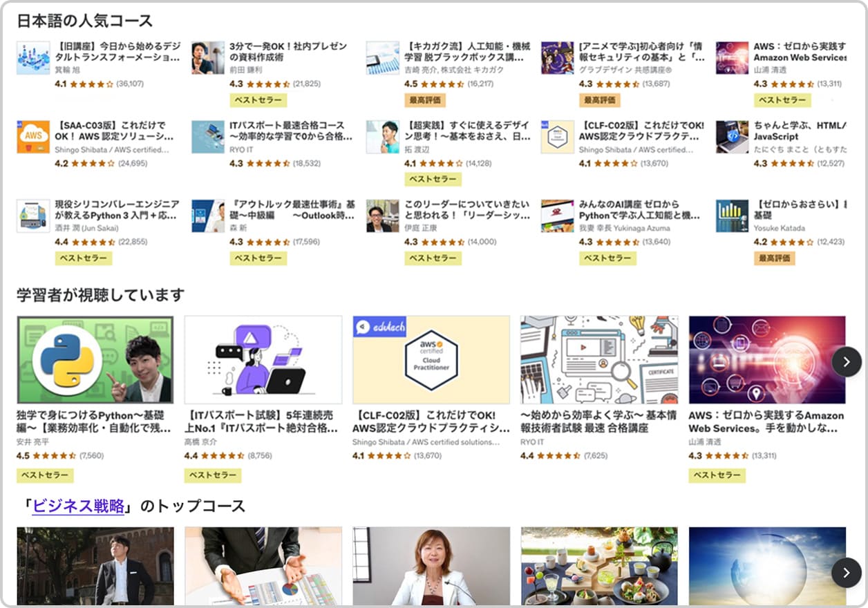Open the 【ITパスポート試験】5年連続売上No.1 course image
The width and height of the screenshot is (868, 608).
point(263,360)
